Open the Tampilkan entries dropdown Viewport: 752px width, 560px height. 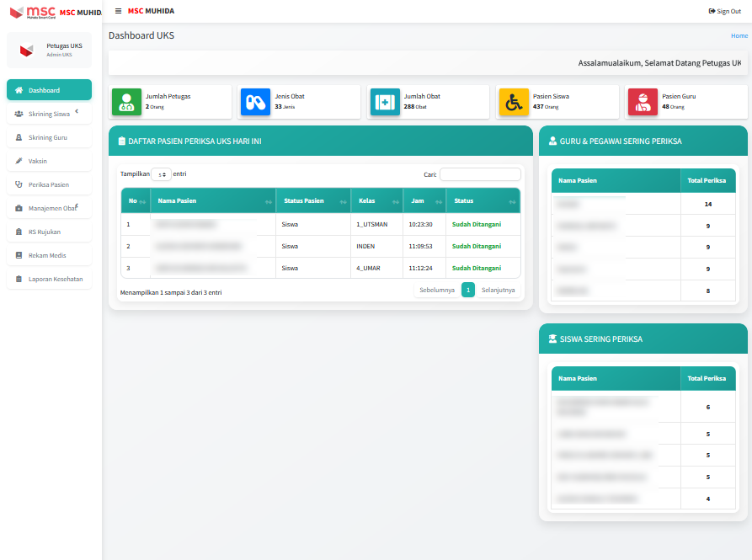coord(161,174)
